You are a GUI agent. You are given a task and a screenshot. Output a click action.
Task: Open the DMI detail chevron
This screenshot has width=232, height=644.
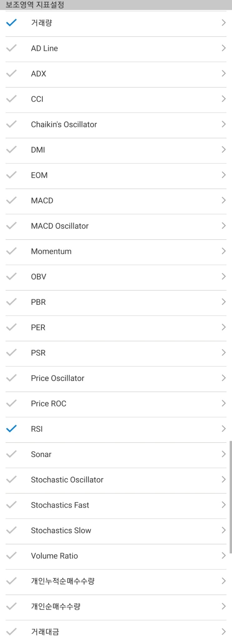click(223, 150)
